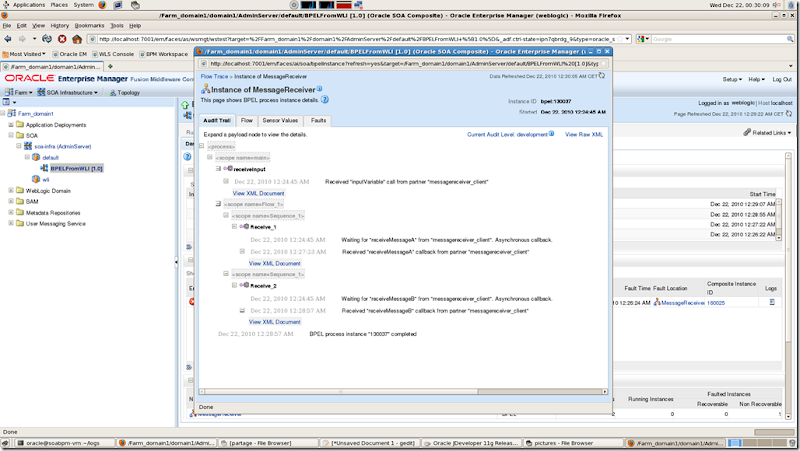Image resolution: width=800 pixels, height=451 pixels.
Task: Open BPM Workspace bookmark
Action: tap(163, 54)
